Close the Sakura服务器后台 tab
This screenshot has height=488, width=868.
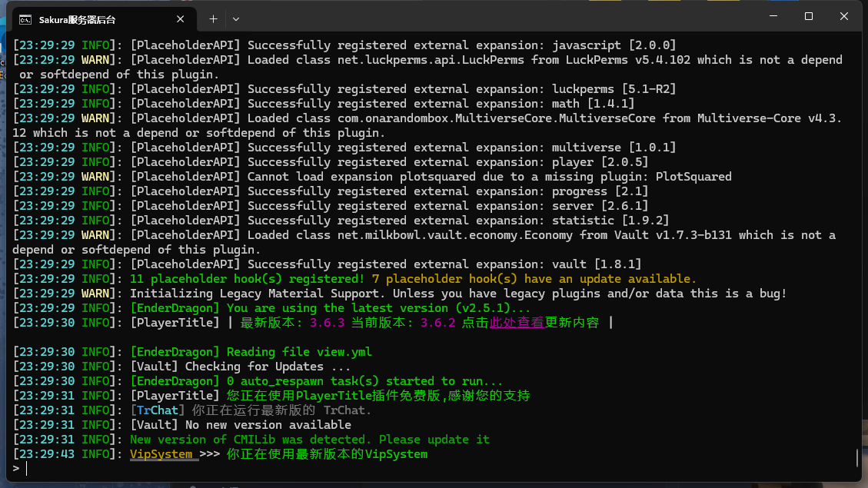(181, 19)
